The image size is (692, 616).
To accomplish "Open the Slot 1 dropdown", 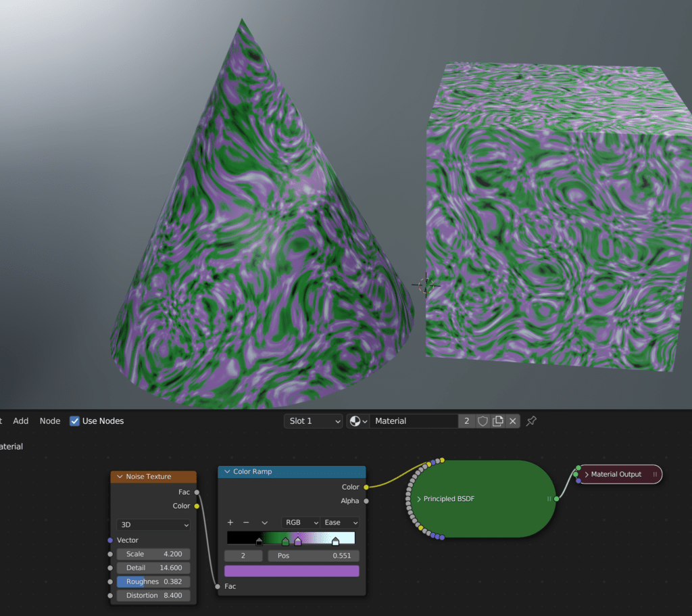I will click(313, 421).
